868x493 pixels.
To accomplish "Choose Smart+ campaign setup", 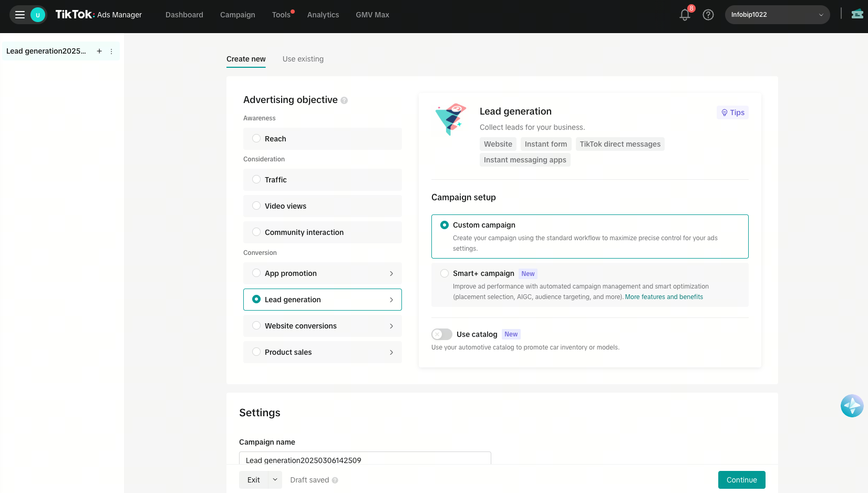I will (x=590, y=285).
